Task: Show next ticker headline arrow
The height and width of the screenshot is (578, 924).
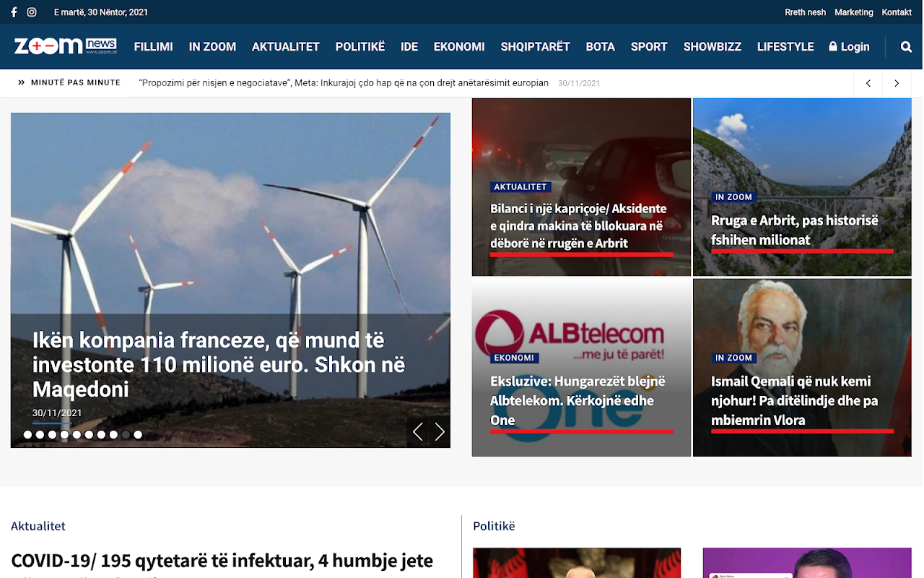Action: click(897, 83)
